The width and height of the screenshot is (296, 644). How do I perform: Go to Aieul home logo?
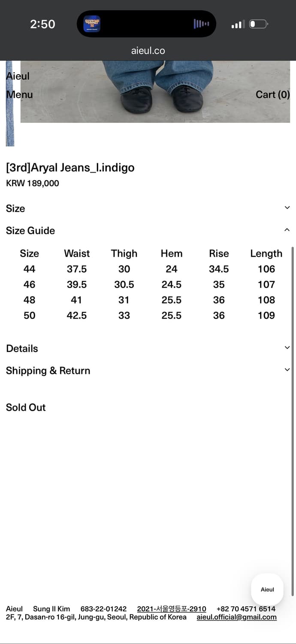(18, 76)
